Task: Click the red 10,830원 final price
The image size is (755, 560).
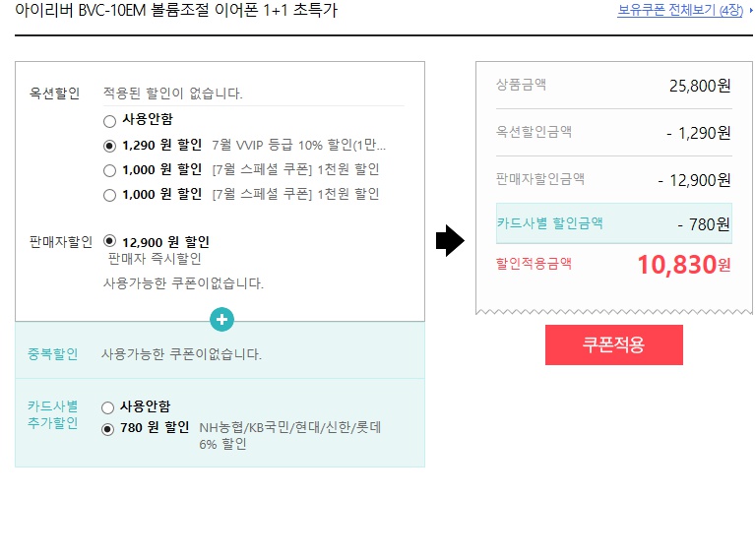Action: click(x=683, y=264)
